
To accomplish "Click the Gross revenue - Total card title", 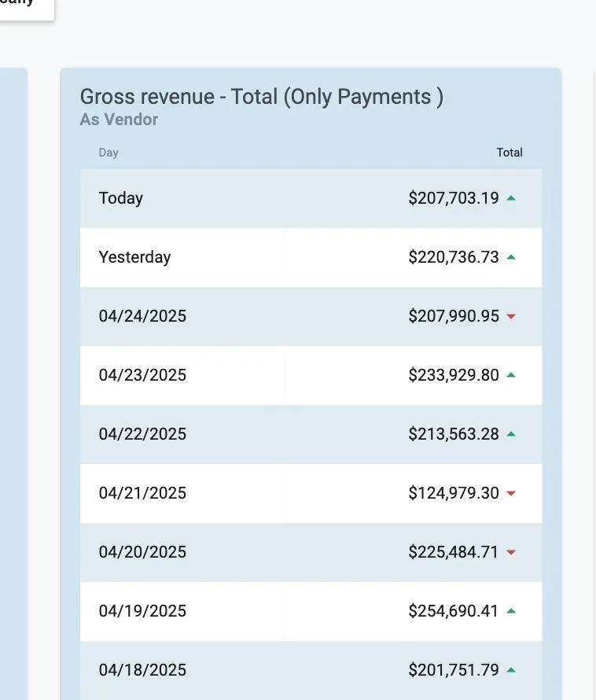I will pyautogui.click(x=262, y=97).
